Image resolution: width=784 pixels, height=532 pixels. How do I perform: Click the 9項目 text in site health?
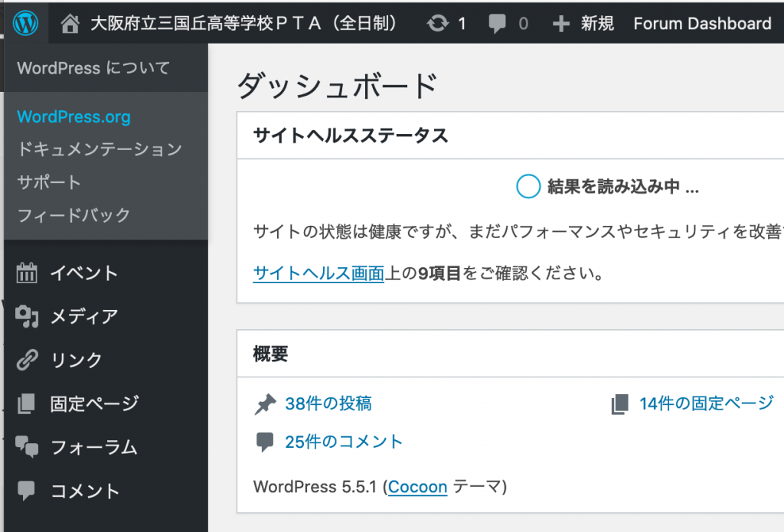click(439, 273)
